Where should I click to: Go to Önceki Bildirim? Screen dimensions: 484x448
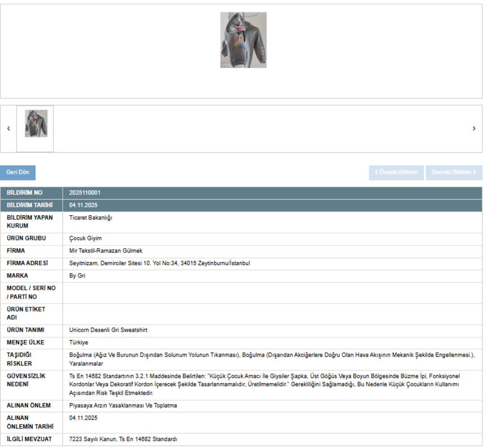(x=396, y=172)
